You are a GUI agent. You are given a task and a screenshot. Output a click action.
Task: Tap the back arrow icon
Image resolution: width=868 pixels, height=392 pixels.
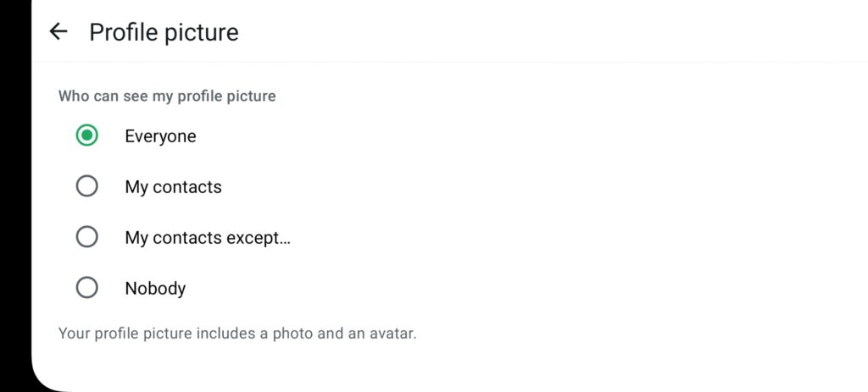tap(58, 32)
